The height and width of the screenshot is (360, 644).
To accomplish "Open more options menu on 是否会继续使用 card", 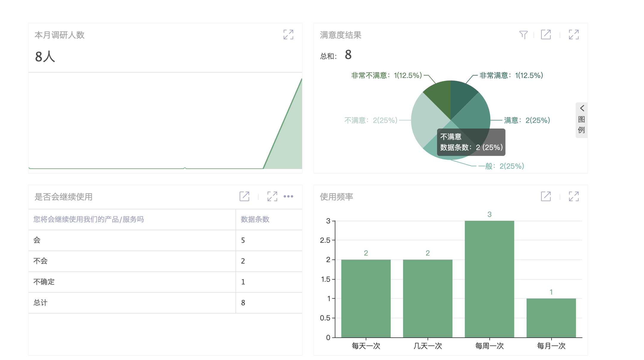I will point(288,196).
